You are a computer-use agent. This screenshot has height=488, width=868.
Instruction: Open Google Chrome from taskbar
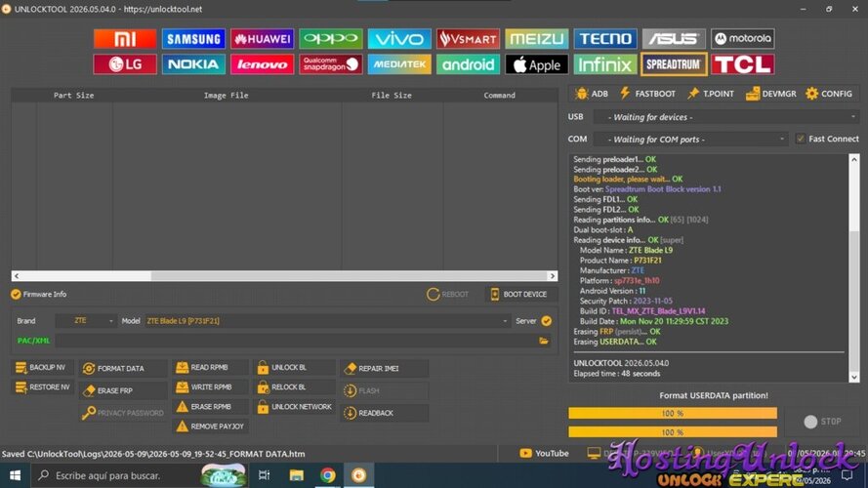point(327,475)
